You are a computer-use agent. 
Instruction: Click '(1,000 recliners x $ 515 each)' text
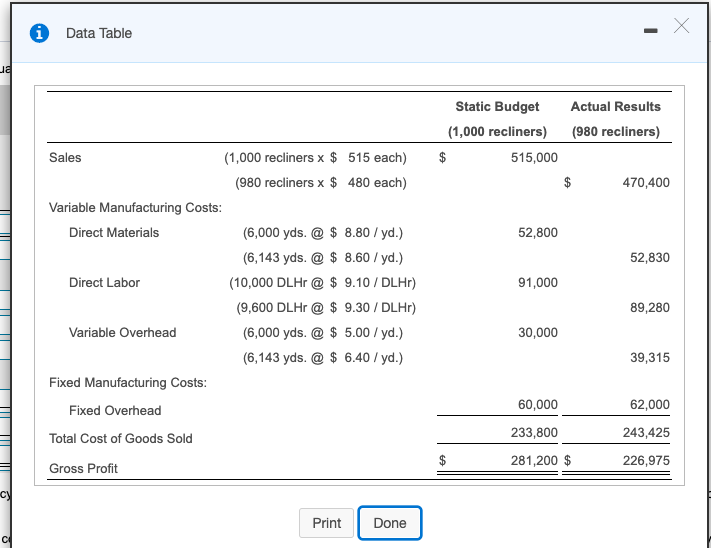pyautogui.click(x=316, y=158)
